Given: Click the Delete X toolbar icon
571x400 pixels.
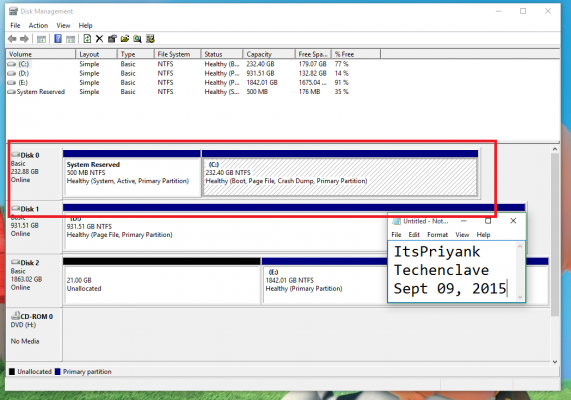Looking at the screenshot, I should 99,39.
